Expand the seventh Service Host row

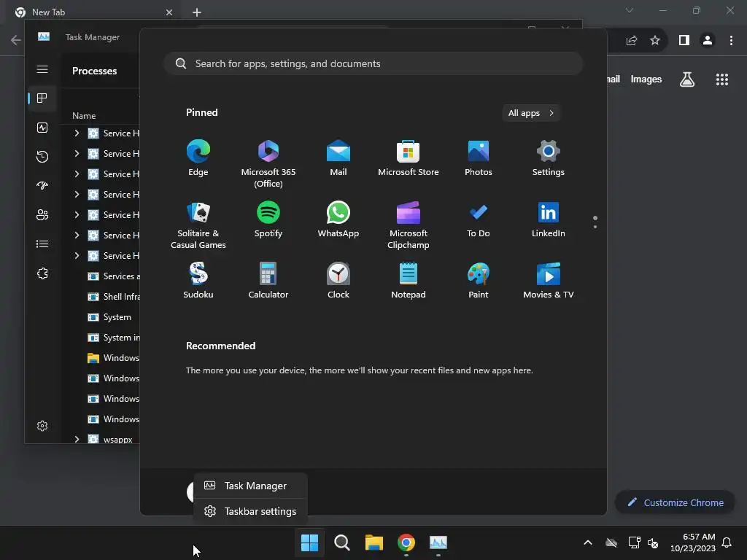tap(77, 256)
